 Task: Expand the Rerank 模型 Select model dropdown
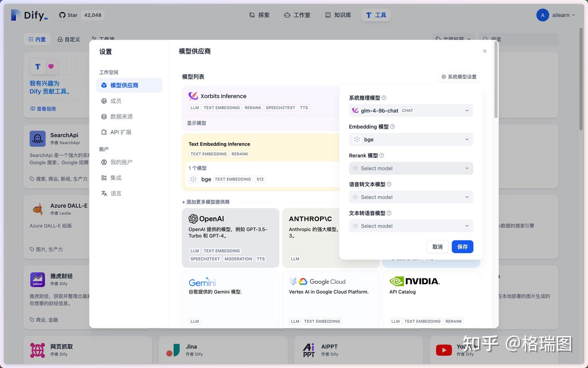[410, 168]
